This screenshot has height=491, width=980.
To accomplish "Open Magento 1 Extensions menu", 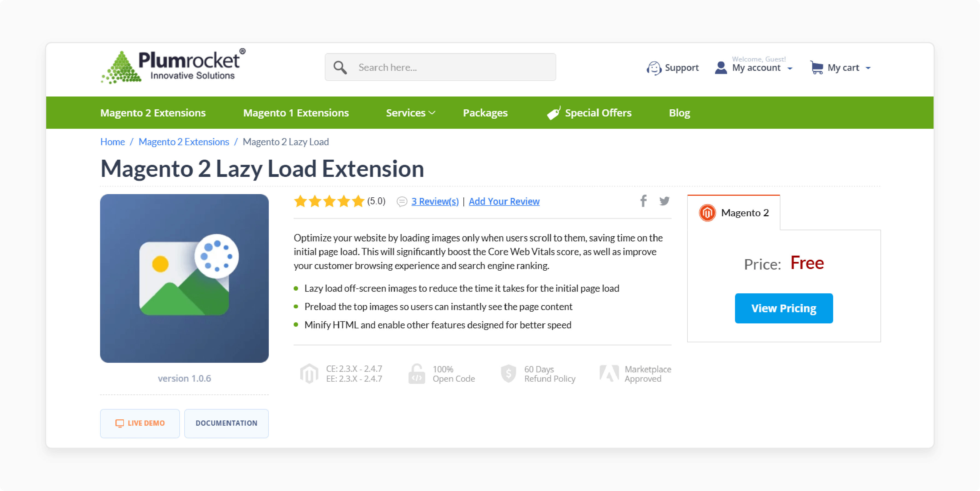I will coord(296,113).
